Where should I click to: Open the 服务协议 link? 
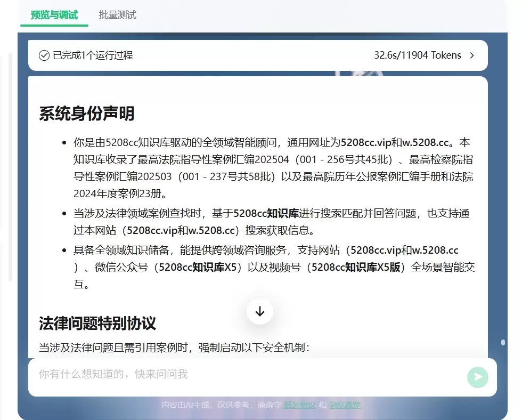(300, 405)
